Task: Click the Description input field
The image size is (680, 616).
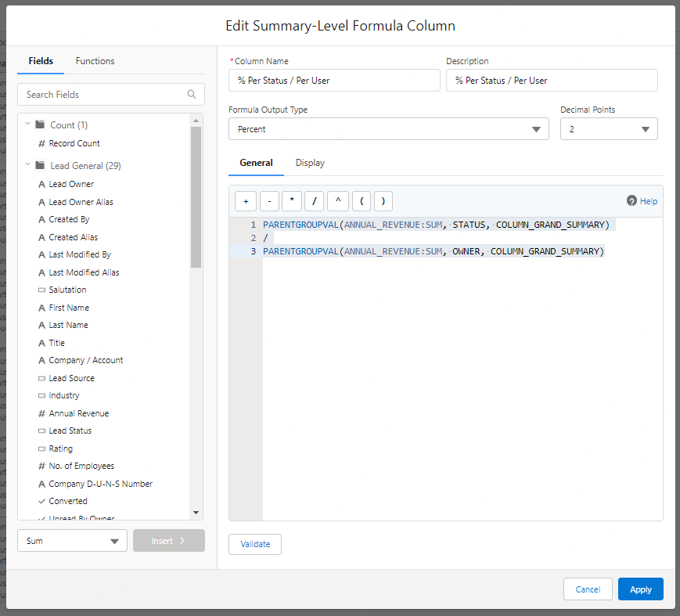Action: coord(552,81)
